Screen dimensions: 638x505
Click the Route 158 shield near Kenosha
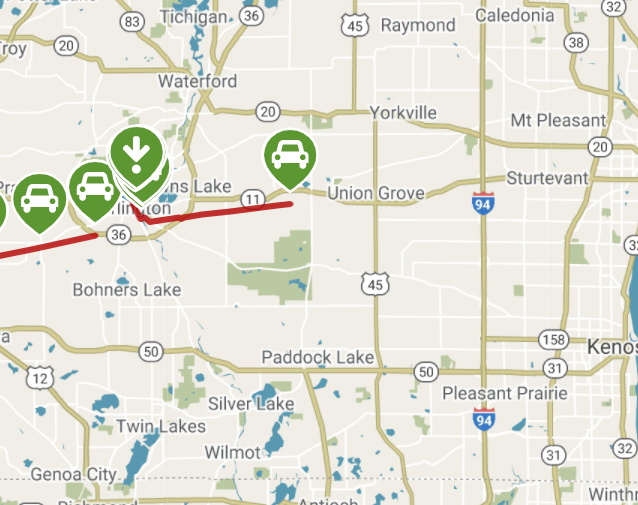(553, 339)
